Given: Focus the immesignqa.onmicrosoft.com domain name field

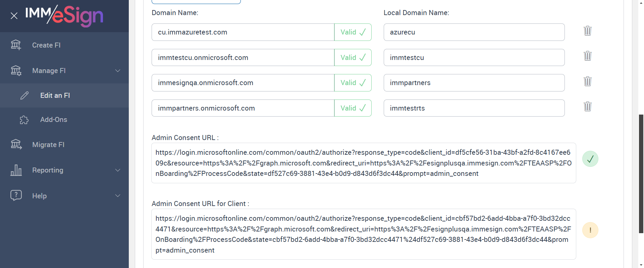Looking at the screenshot, I should tap(243, 83).
